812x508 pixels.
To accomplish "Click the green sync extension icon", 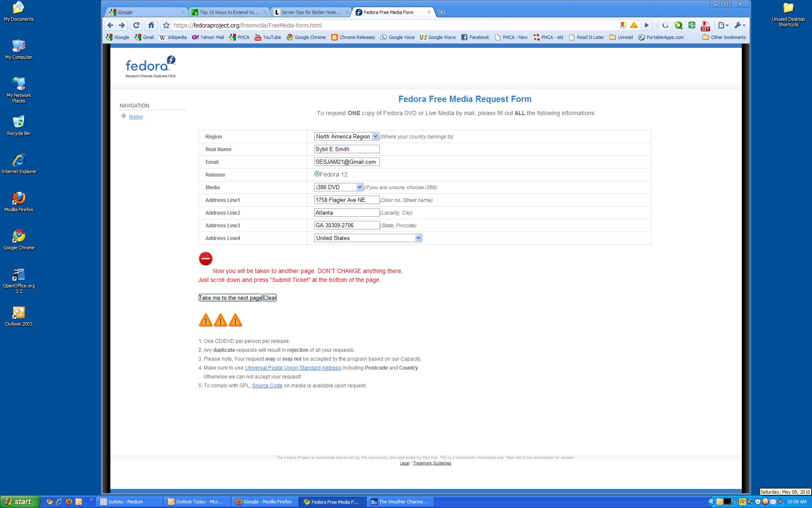I will pyautogui.click(x=692, y=25).
